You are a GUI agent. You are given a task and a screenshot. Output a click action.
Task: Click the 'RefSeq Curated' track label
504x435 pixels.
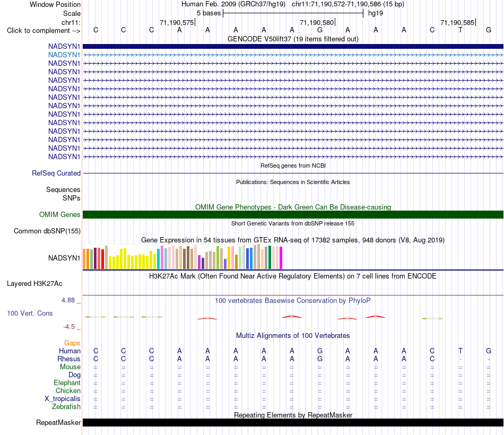tap(56, 173)
